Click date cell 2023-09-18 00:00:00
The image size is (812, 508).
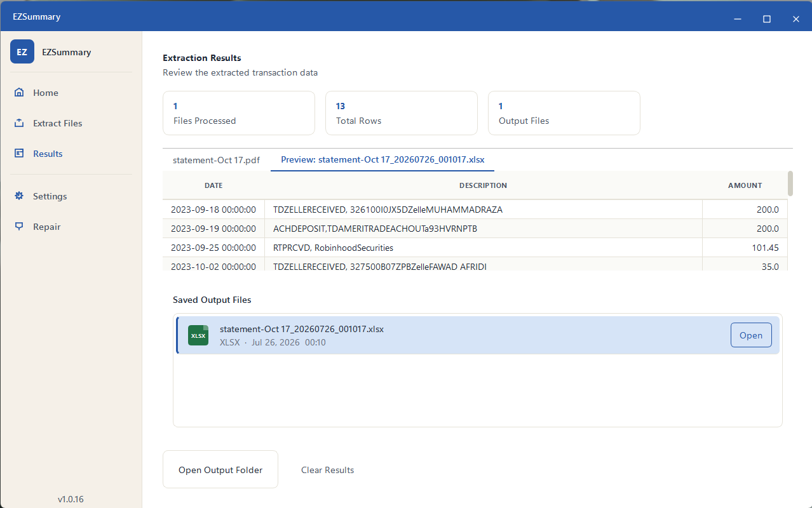click(213, 210)
